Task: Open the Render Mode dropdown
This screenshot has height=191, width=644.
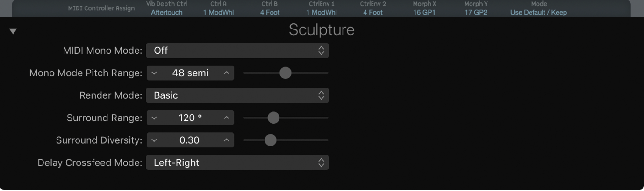Action: pyautogui.click(x=237, y=95)
